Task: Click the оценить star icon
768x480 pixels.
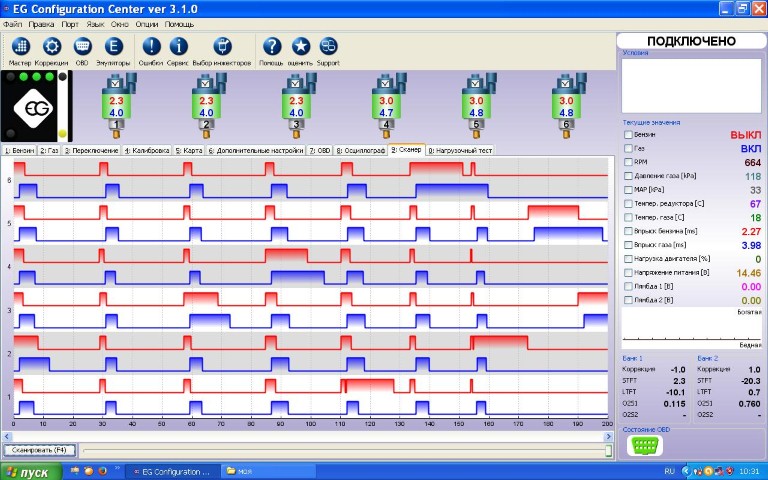Action: pos(300,46)
